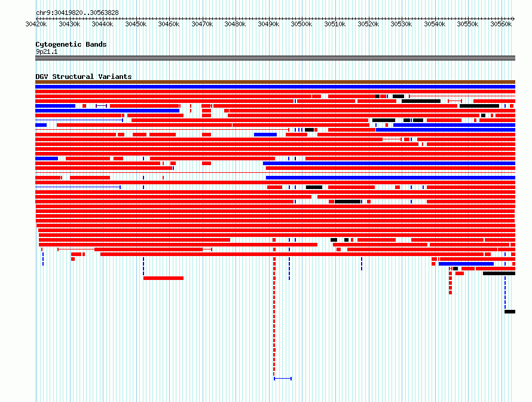Screen dimensions: 532x402
Task: Click the 30420k ruler label
Action: pos(36,24)
